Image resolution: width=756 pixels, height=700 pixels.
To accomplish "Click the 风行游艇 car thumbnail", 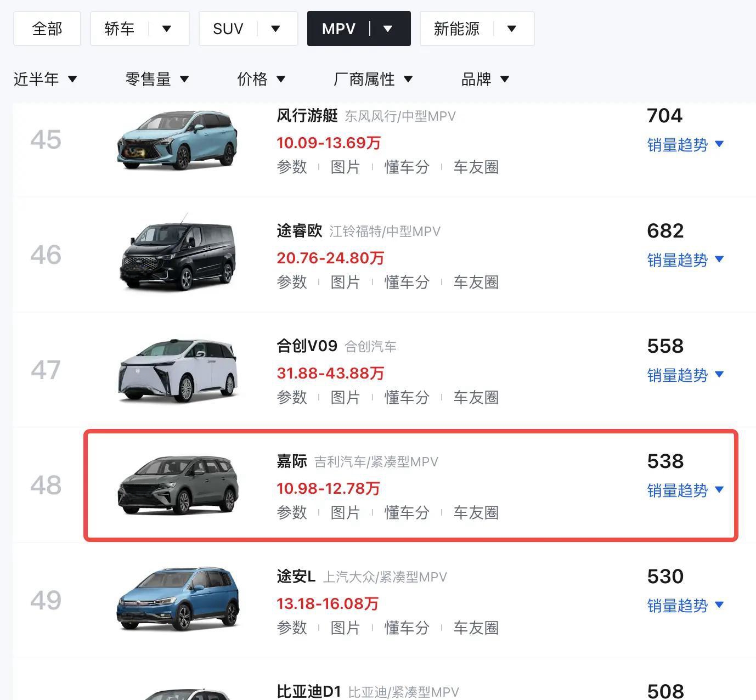I will point(177,139).
